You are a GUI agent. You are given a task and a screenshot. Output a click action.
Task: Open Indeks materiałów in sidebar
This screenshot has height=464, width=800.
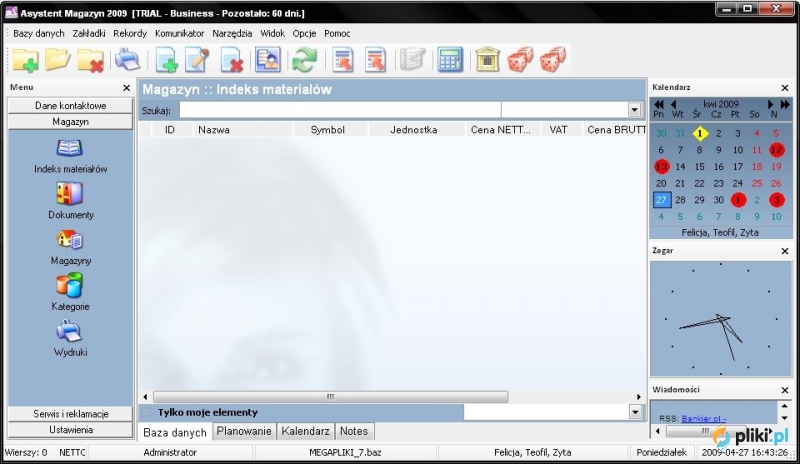pos(70,157)
